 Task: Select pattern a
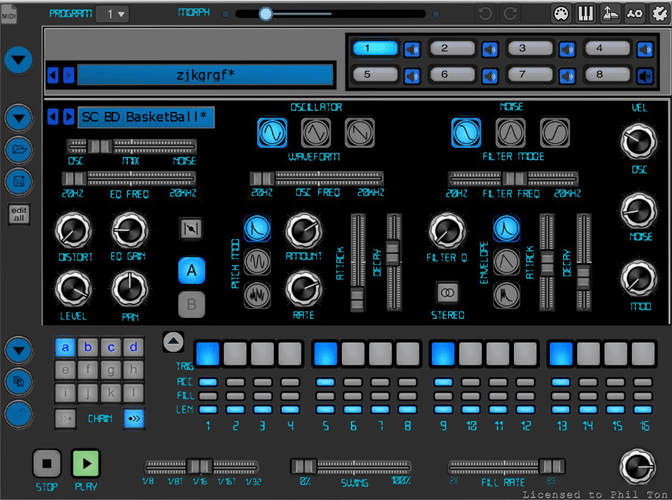point(65,347)
